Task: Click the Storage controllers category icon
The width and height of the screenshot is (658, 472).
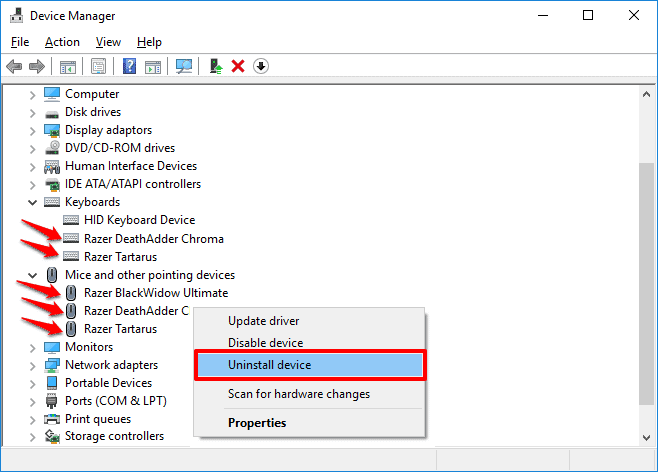Action: pyautogui.click(x=52, y=436)
